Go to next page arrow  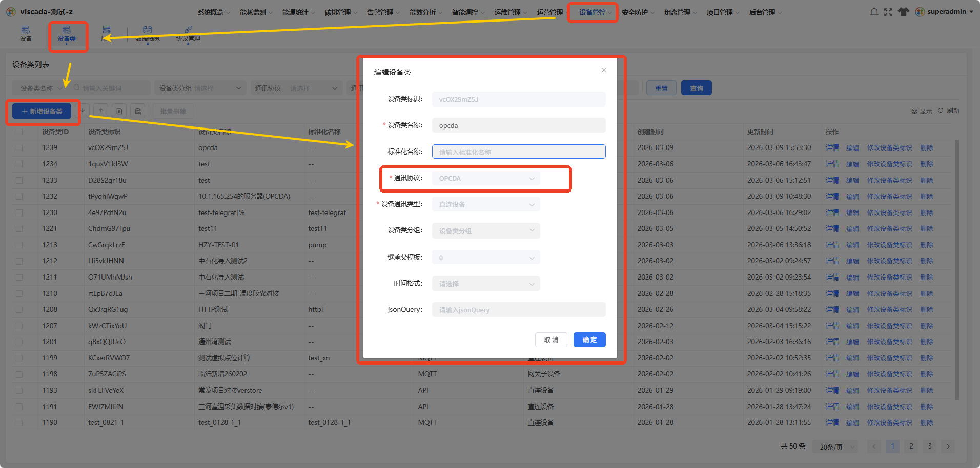click(948, 446)
